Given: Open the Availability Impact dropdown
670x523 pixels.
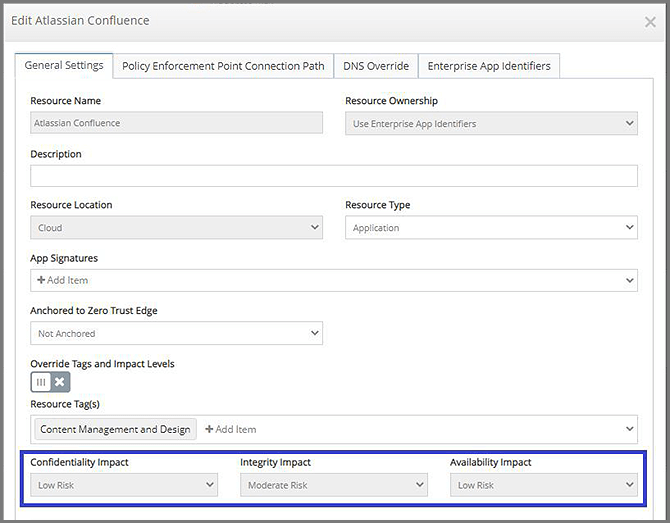Looking at the screenshot, I should pos(544,485).
